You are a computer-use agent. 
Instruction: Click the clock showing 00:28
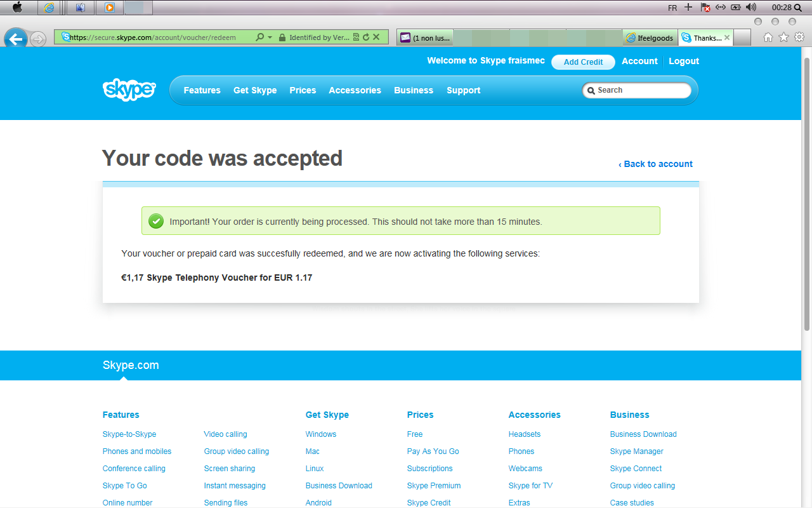pos(782,8)
